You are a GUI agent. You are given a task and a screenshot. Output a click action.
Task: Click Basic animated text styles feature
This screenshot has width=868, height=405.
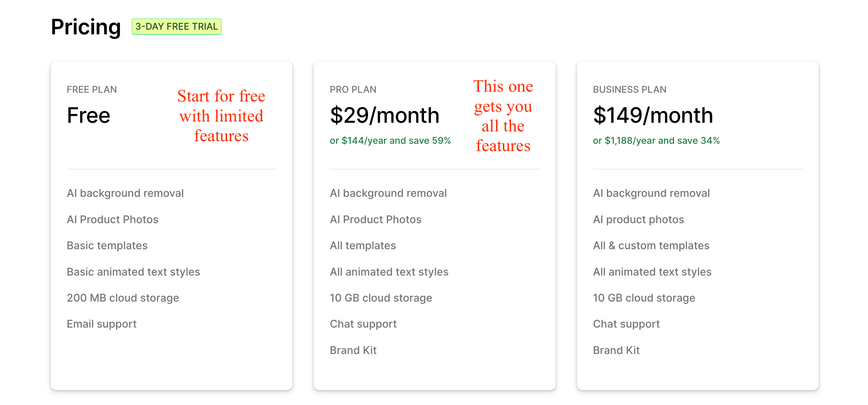tap(133, 272)
